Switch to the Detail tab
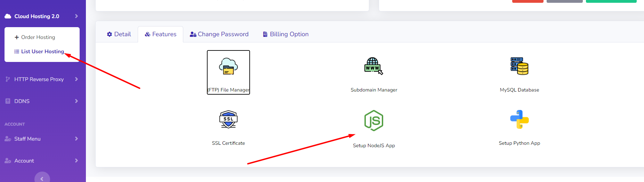644x182 pixels. click(x=119, y=34)
